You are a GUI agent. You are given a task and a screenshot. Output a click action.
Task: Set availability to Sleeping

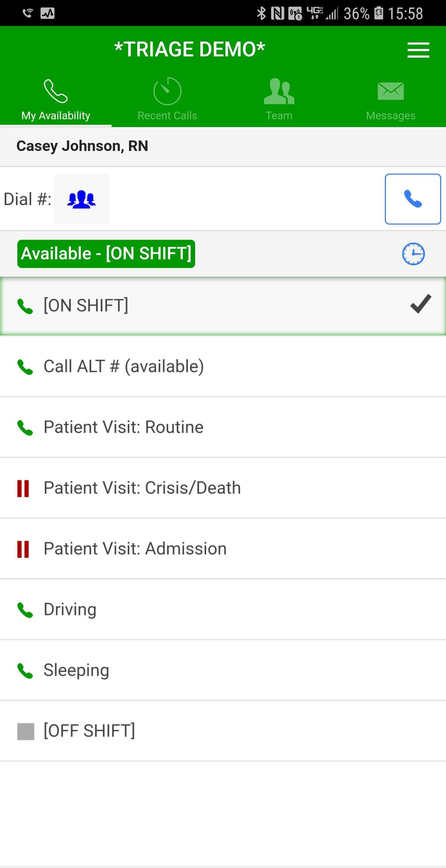pyautogui.click(x=222, y=670)
